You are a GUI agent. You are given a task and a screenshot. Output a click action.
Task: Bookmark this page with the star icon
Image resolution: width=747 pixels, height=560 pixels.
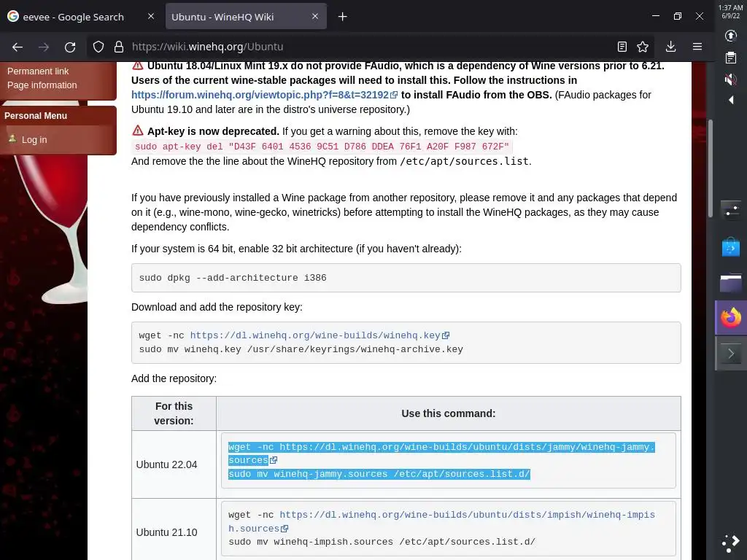point(643,47)
